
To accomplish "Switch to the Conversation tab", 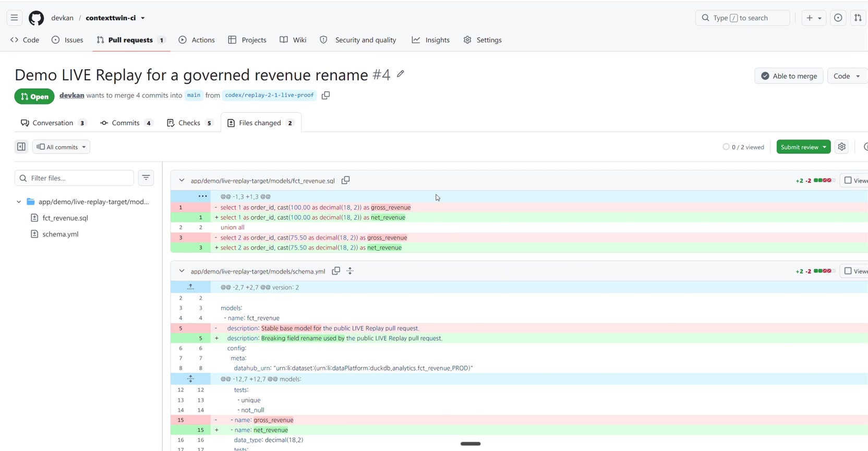I will pyautogui.click(x=53, y=123).
